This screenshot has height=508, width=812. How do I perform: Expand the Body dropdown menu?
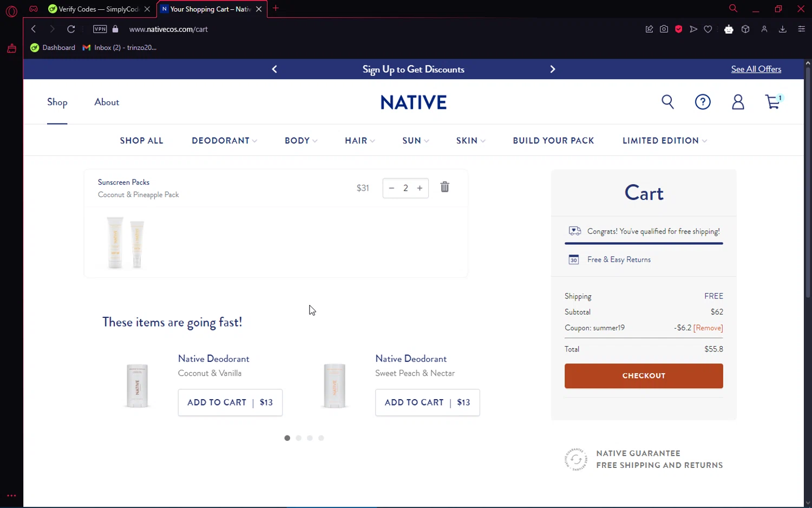click(x=301, y=140)
